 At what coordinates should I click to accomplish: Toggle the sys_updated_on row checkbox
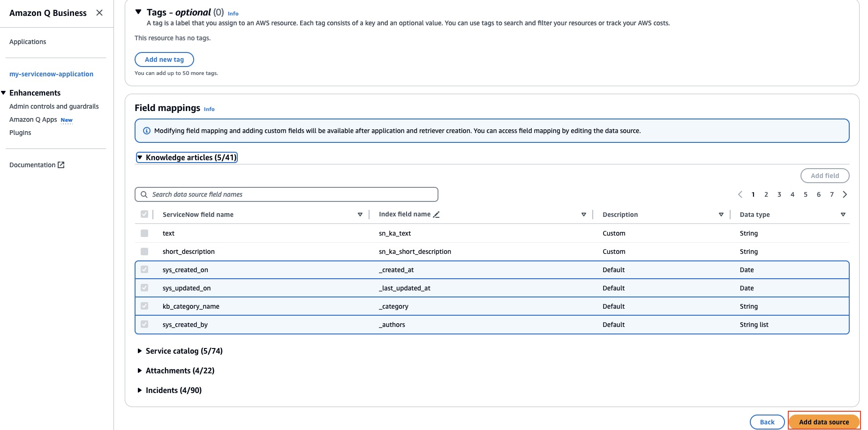pos(144,288)
